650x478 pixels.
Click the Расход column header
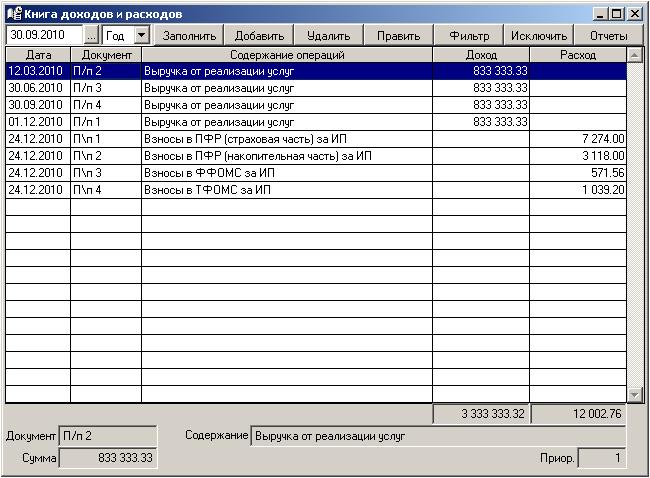(x=578, y=55)
